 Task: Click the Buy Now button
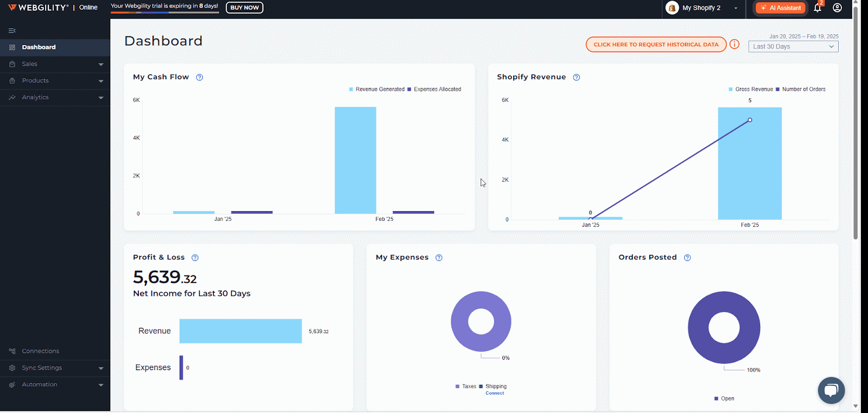(244, 8)
